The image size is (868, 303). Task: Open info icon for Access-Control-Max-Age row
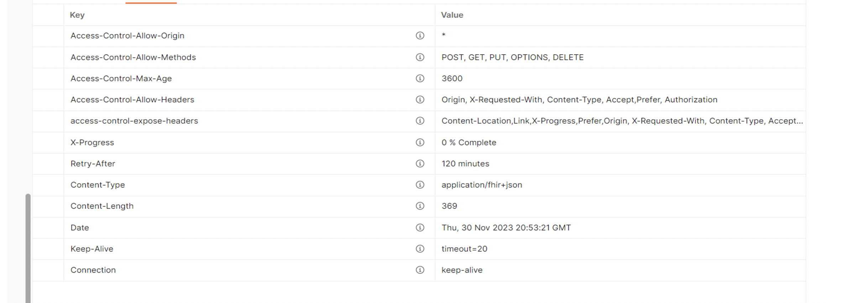click(x=420, y=78)
